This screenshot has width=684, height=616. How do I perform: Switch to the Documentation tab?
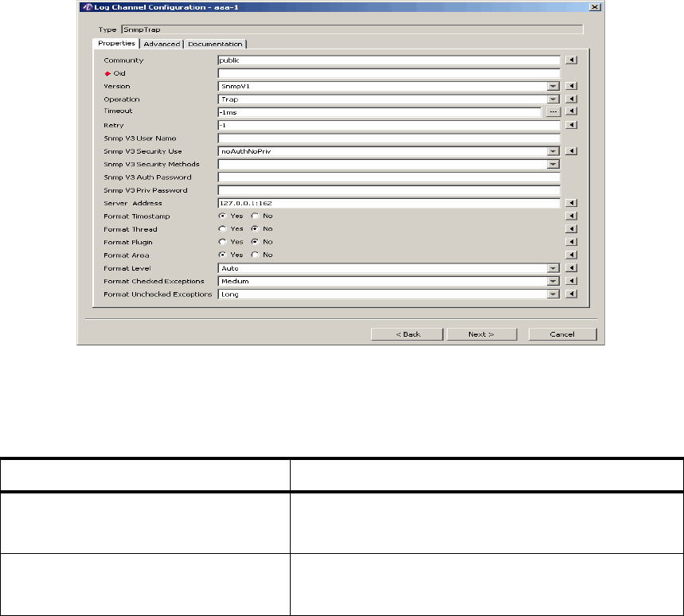[x=215, y=44]
